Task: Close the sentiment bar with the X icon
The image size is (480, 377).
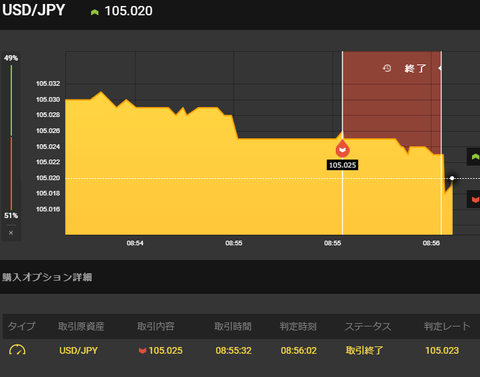Action: tap(11, 233)
